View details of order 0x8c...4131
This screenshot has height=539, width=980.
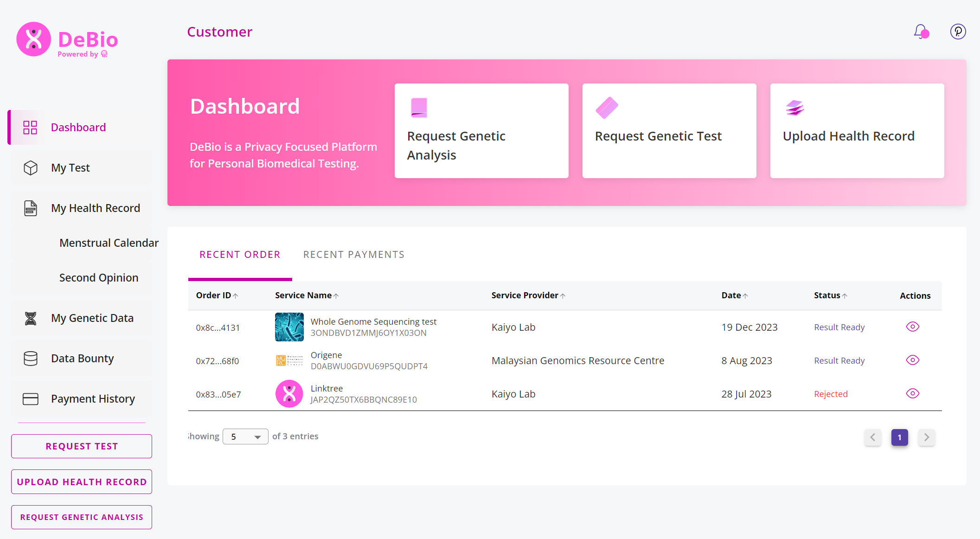[x=912, y=327]
